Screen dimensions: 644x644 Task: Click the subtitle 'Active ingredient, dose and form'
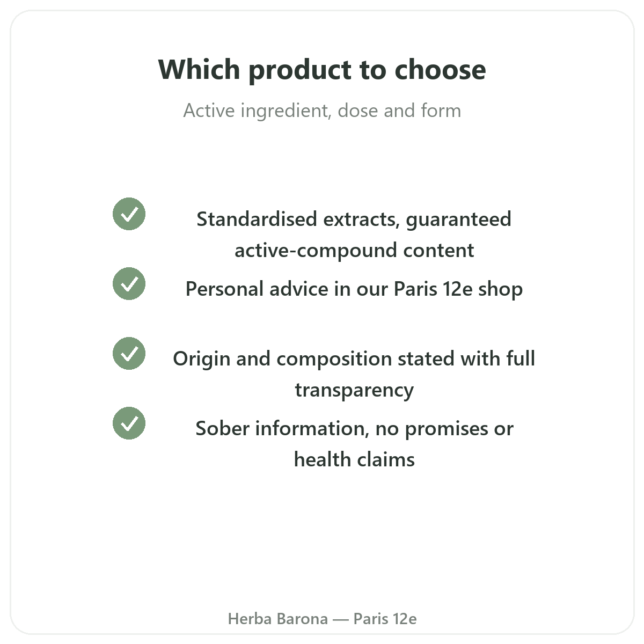322,111
